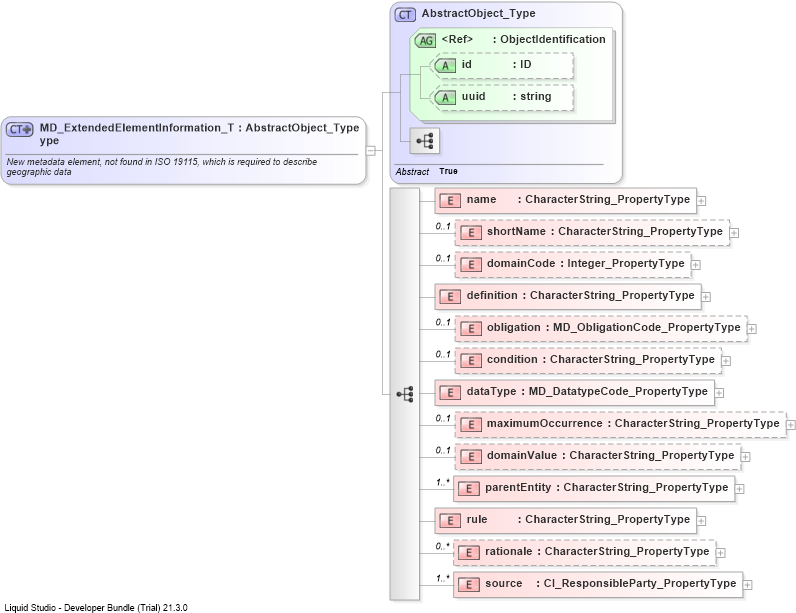Expand the domainCode element node
Viewport: 796px width, 613px height.
696,265
